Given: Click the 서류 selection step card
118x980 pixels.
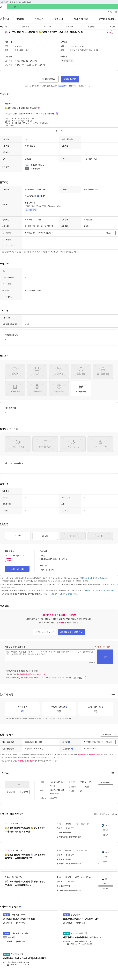Looking at the screenshot, I should (x=18, y=536).
